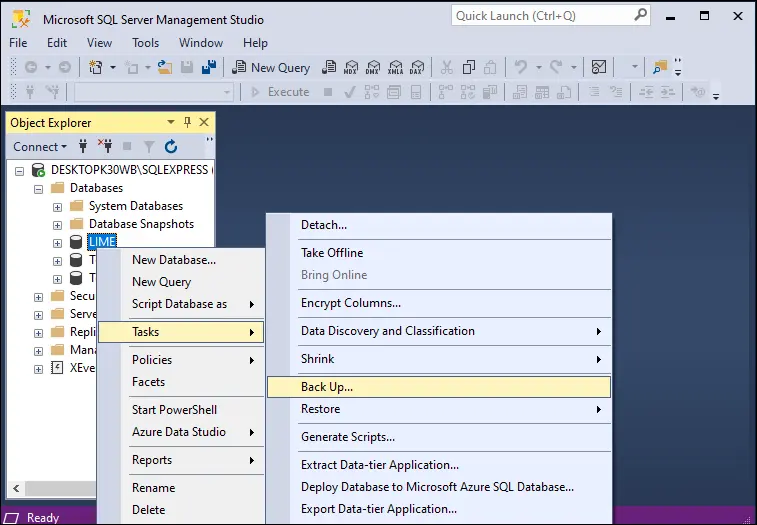757x525 pixels.
Task: Open the Undo history dropdown arrow
Action: [x=538, y=68]
